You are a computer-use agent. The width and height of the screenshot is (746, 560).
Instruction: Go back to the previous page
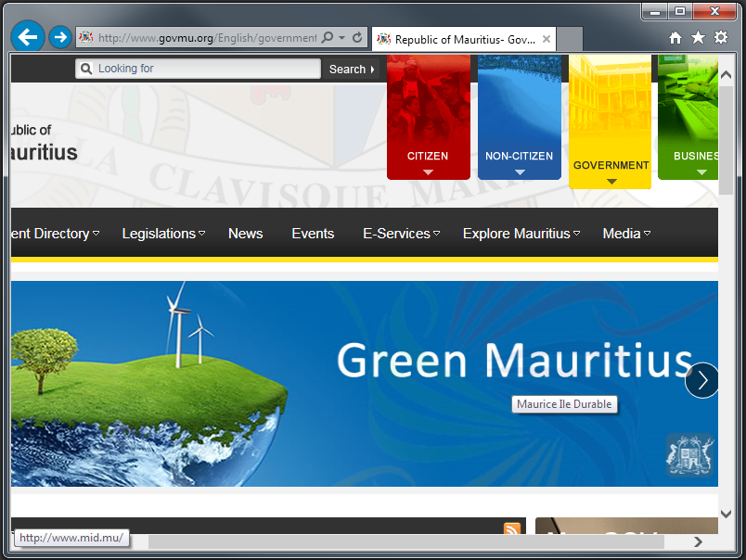[28, 36]
